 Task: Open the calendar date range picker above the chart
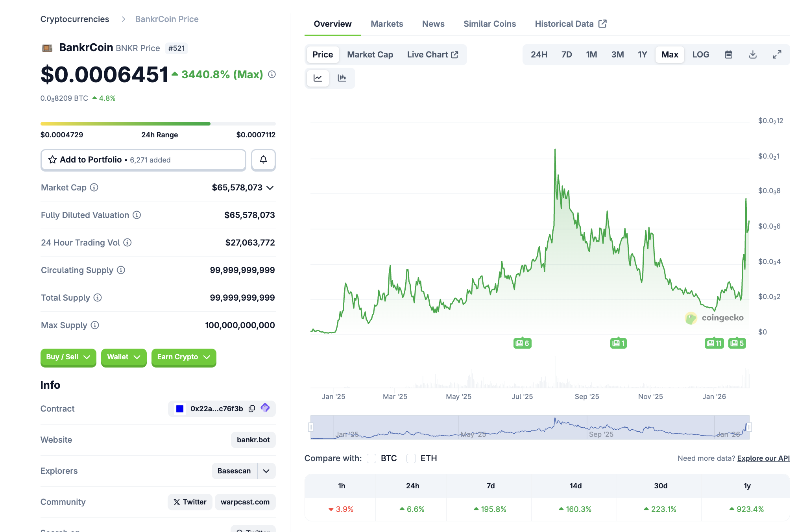728,54
